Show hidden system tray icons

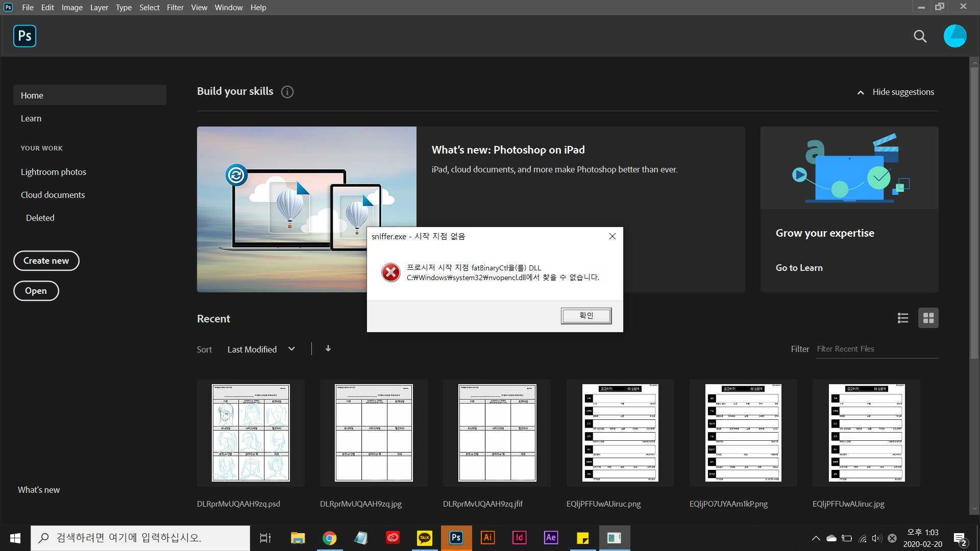click(816, 538)
